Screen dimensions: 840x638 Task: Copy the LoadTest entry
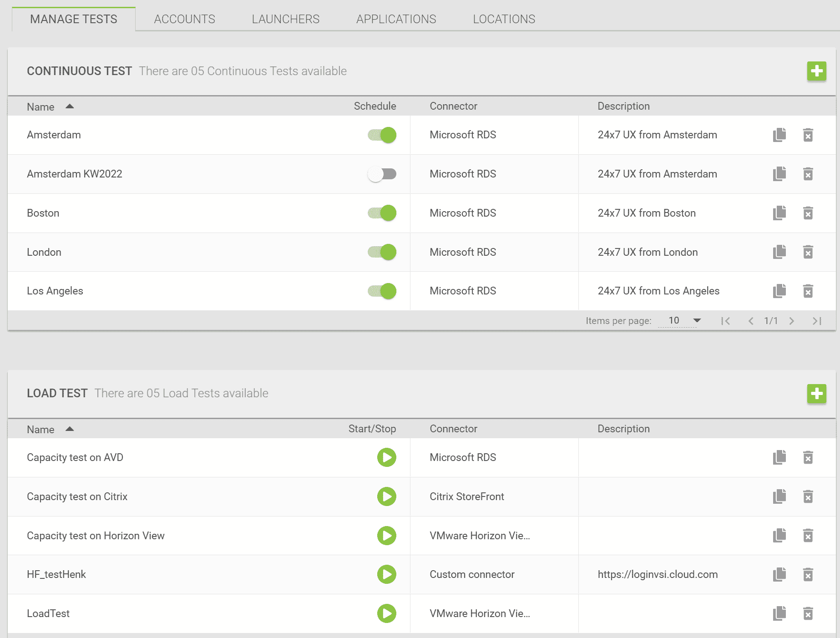pyautogui.click(x=779, y=613)
